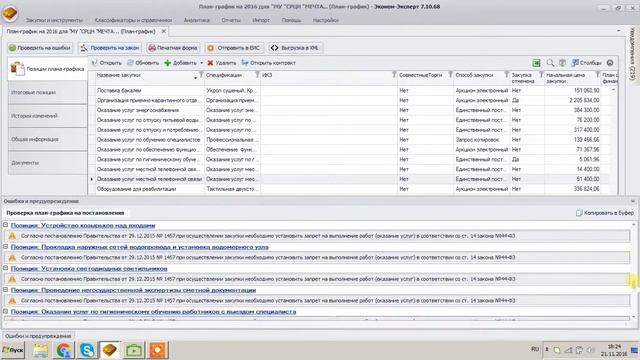Open filter icon on Способ закупки column

(506, 75)
